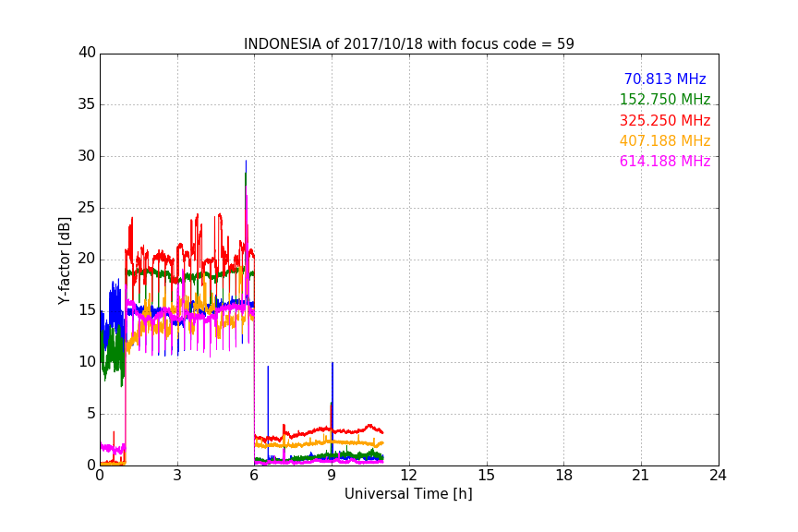Click the y-axis tick label 30
This screenshot has height=532, width=798.
(x=87, y=156)
